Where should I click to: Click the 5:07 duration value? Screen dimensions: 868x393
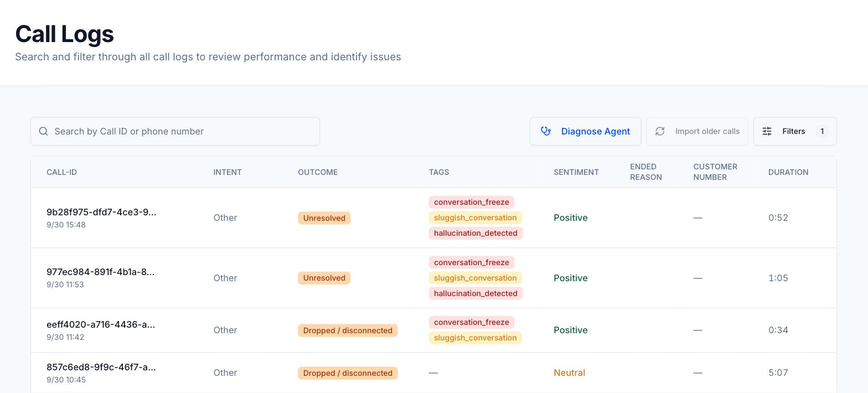pos(778,373)
